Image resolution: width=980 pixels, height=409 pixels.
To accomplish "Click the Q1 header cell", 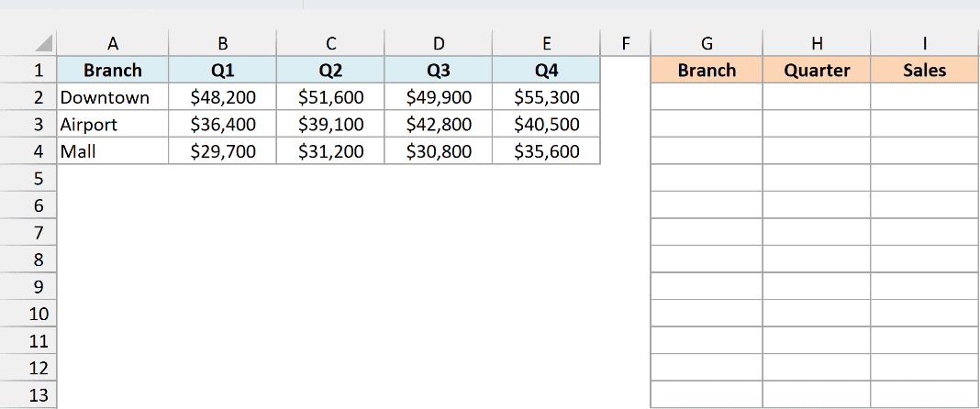I will coord(222,70).
